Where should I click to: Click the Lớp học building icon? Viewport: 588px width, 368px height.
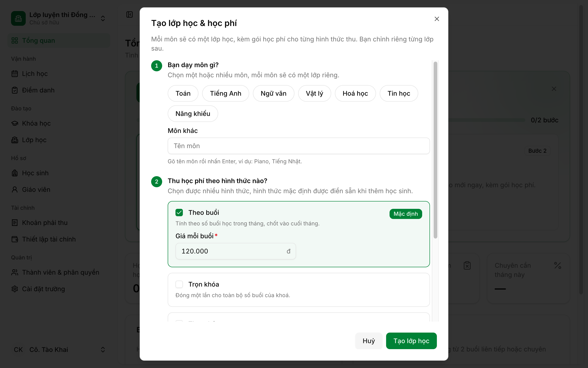(x=15, y=140)
